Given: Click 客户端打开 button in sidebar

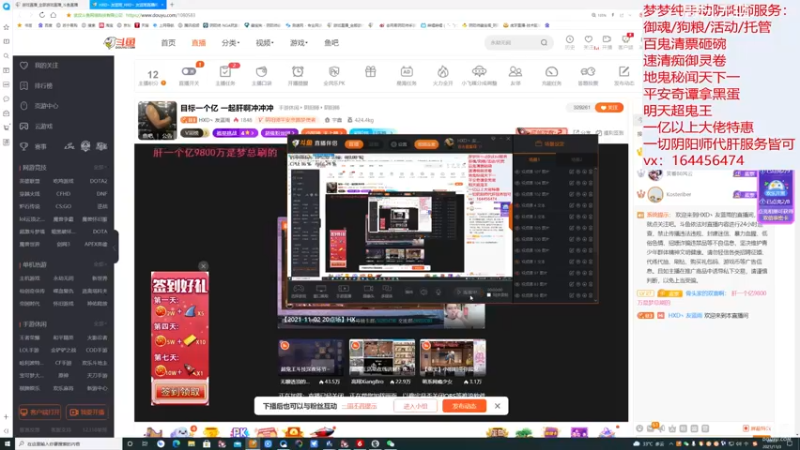Looking at the screenshot, I should pyautogui.click(x=39, y=412).
